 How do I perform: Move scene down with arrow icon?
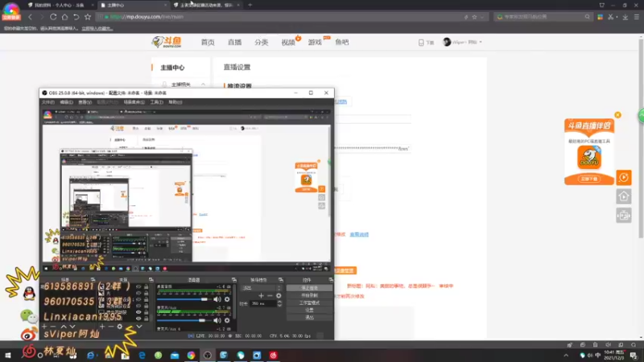tap(72, 327)
